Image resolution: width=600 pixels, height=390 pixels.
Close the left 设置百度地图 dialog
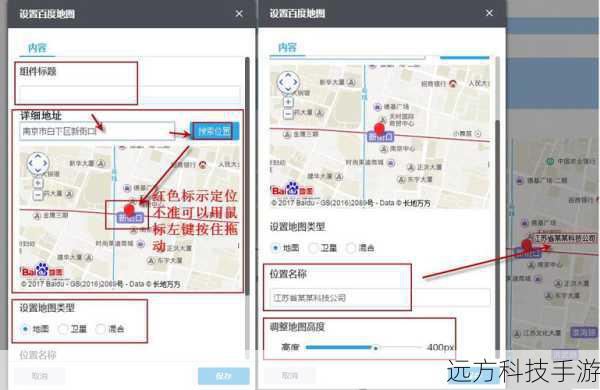pos(239,14)
